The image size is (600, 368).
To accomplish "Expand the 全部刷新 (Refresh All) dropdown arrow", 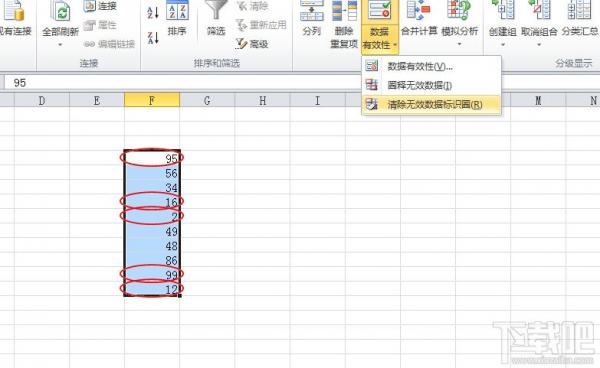I will click(60, 45).
